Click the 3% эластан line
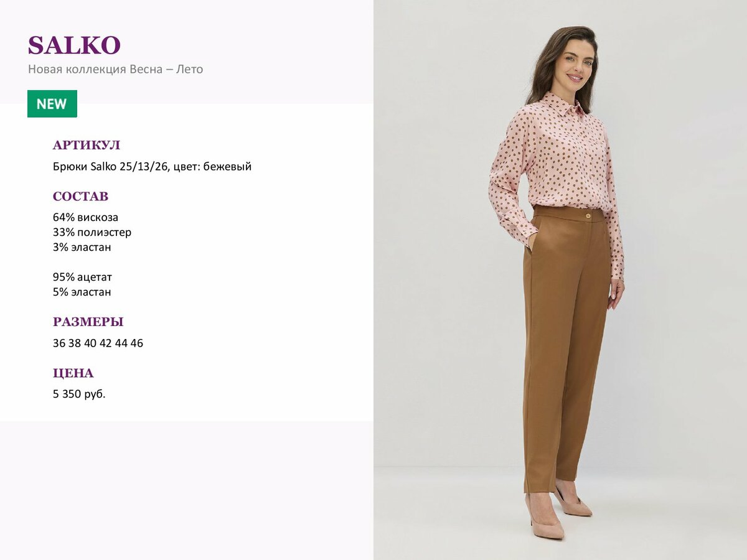 [x=82, y=248]
